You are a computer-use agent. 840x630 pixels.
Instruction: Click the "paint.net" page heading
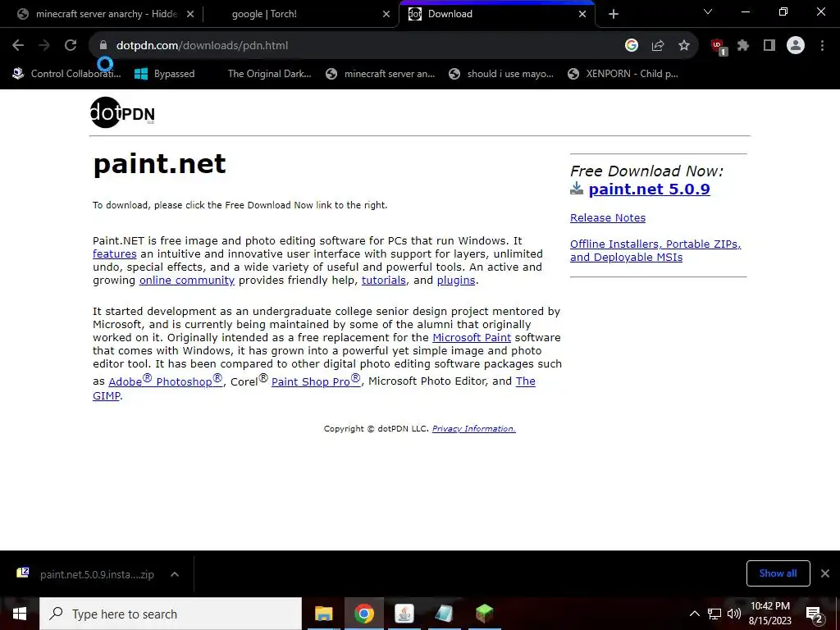(159, 164)
